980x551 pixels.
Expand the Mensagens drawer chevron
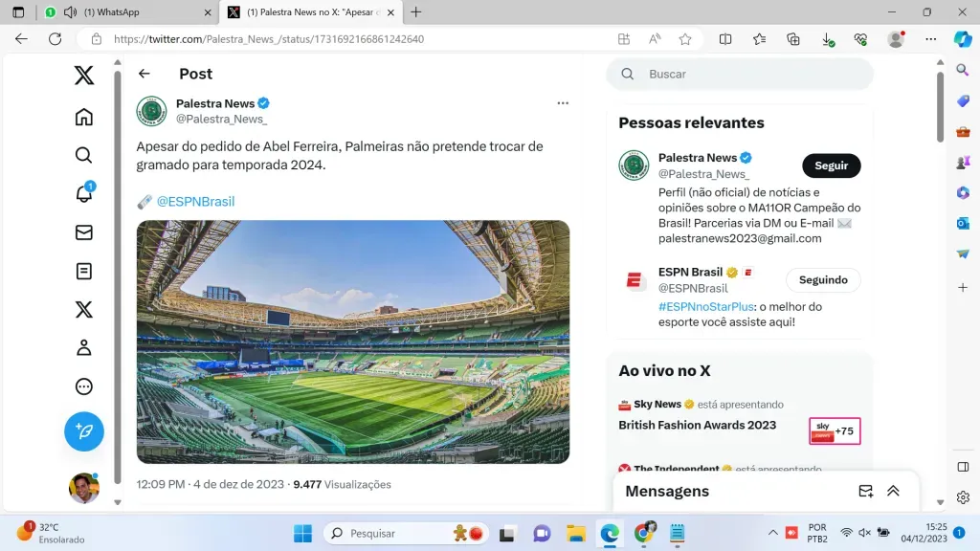coord(893,491)
